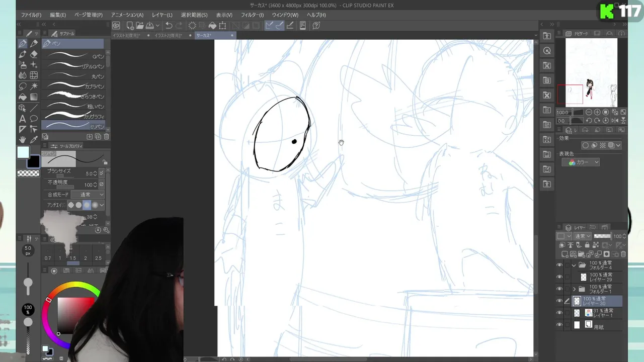
Task: Select the Blend tool
Action: pos(23,75)
